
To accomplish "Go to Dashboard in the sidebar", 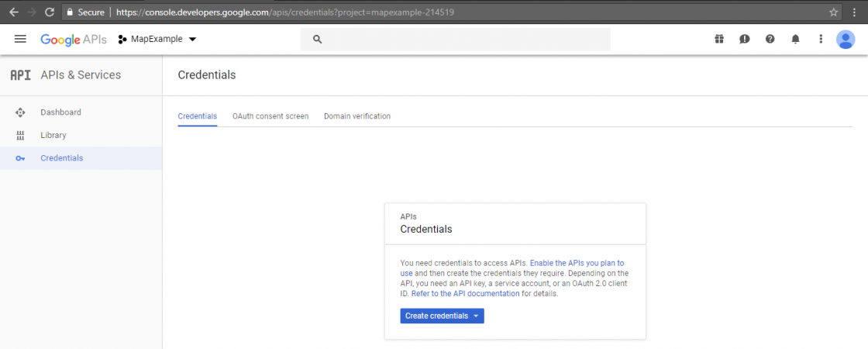I will [x=60, y=112].
